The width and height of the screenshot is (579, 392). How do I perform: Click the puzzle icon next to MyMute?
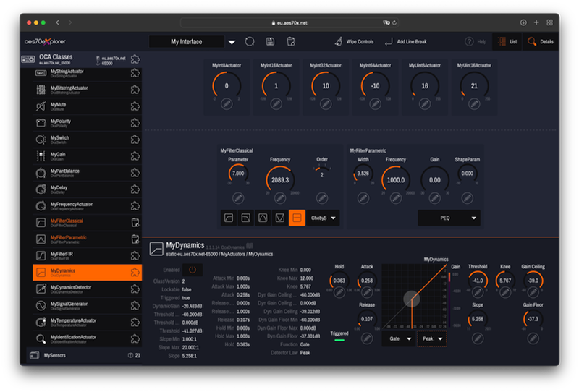coord(135,106)
